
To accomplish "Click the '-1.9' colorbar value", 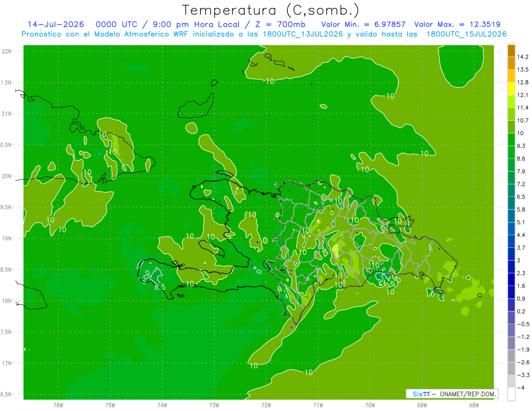I will (523, 349).
